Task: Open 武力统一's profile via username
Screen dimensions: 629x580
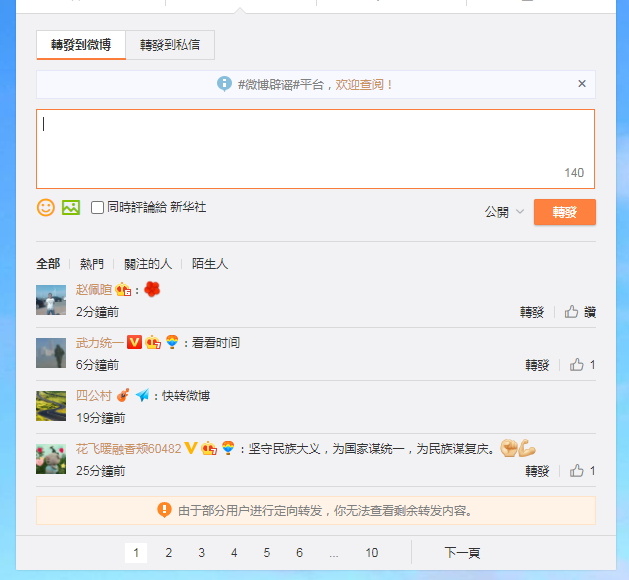Action: (x=100, y=342)
